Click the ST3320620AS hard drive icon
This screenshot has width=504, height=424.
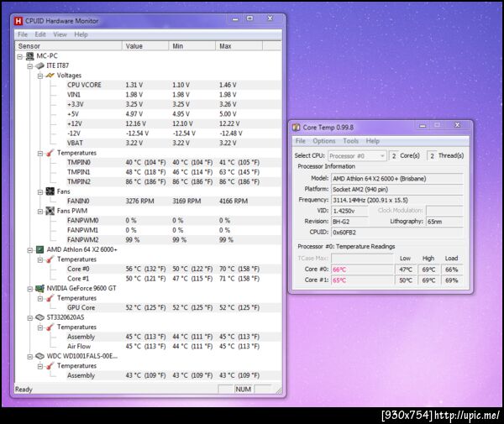39,317
